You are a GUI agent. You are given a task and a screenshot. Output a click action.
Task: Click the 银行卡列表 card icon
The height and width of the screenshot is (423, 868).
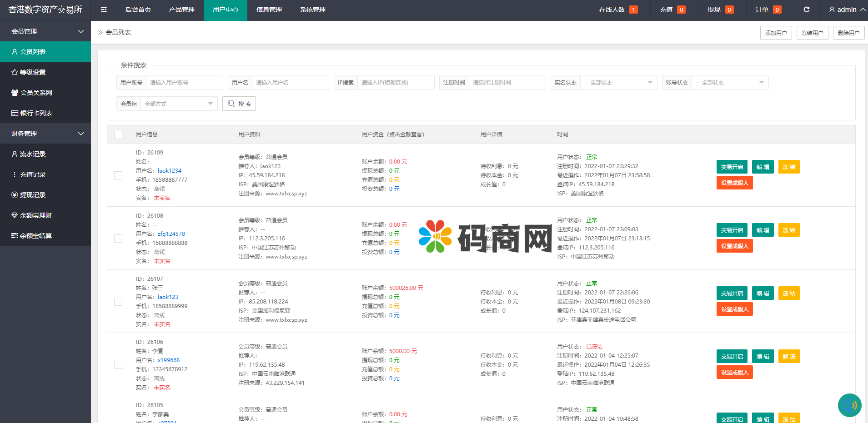coord(15,113)
